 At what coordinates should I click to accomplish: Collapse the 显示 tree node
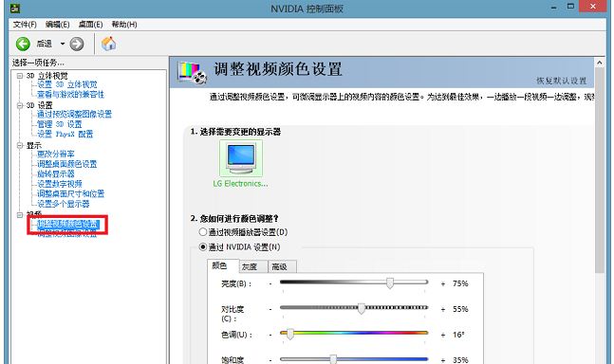pos(20,145)
